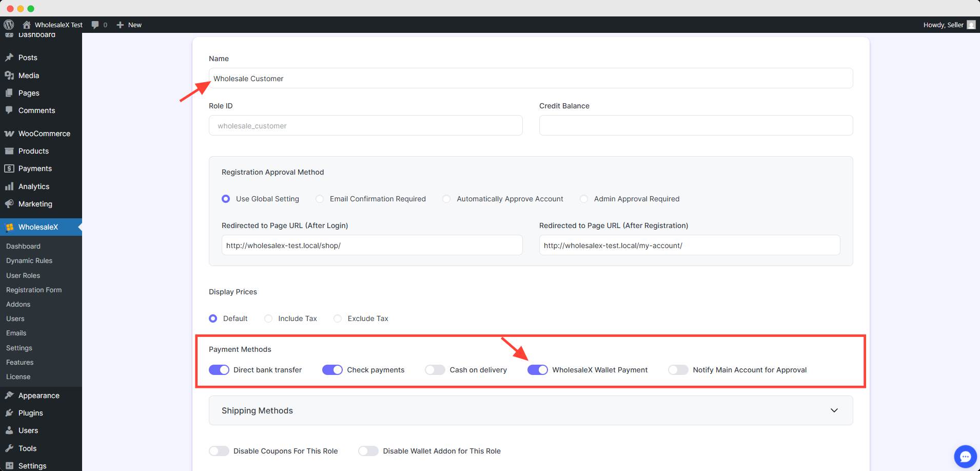Open Dynamic Rules submenu item

[29, 261]
